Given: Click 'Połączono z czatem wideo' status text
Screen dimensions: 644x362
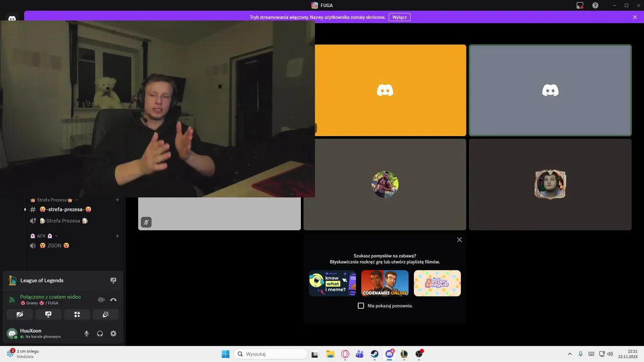Looking at the screenshot, I should point(50,297).
